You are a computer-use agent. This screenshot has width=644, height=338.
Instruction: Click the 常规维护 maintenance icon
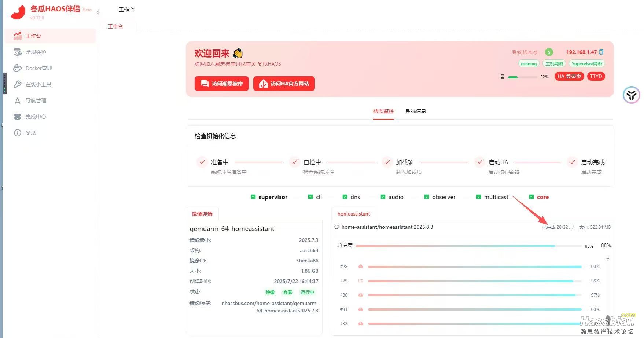pos(18,52)
